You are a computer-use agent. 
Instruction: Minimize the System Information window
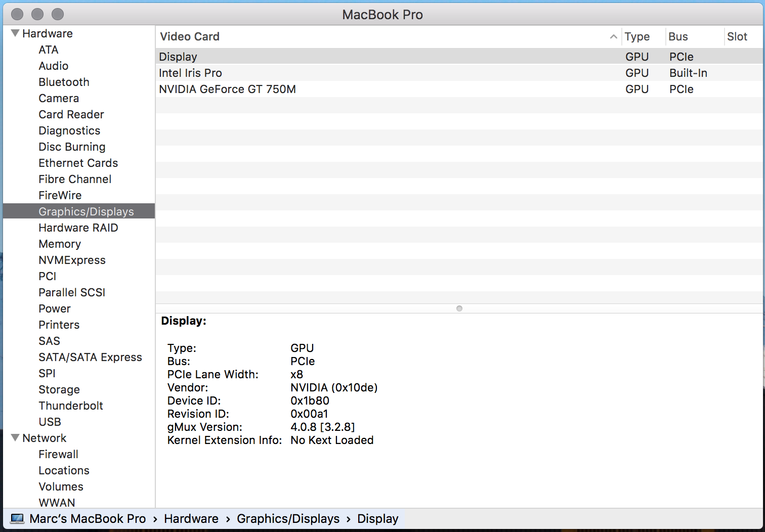pos(37,14)
